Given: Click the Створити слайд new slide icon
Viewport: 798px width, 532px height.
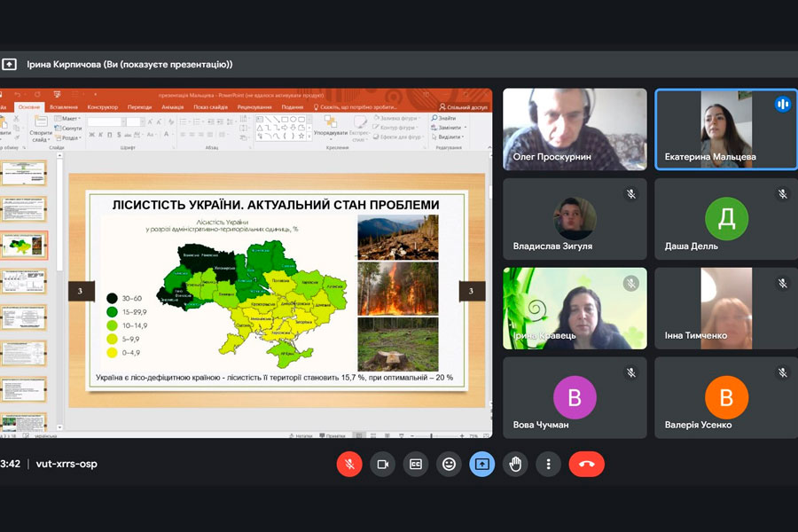Looking at the screenshot, I should 40,122.
